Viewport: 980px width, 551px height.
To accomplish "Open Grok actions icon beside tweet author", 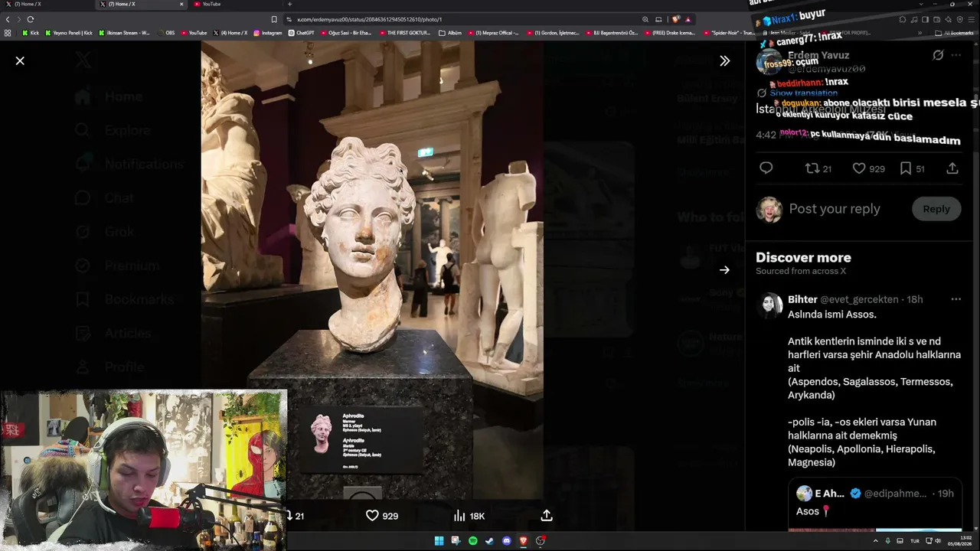I will tap(938, 55).
